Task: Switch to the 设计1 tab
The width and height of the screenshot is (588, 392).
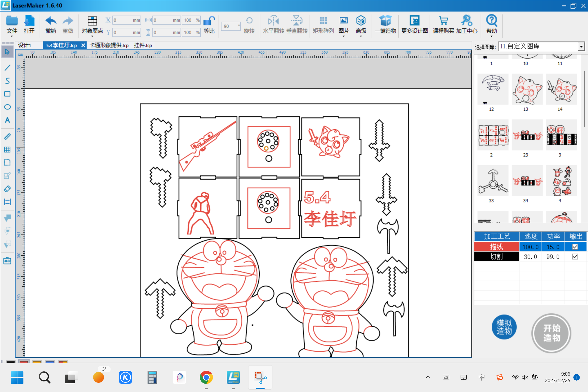Action: 24,45
